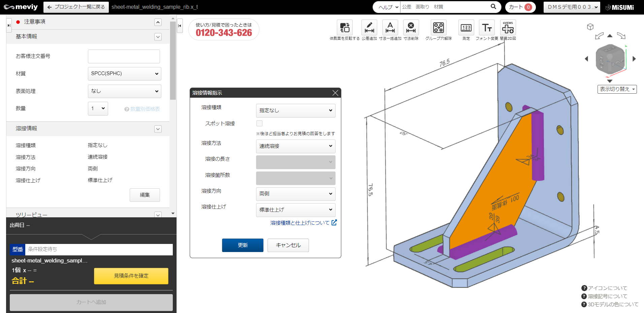
Task: Open the 簡易2D図 view
Action: click(508, 29)
